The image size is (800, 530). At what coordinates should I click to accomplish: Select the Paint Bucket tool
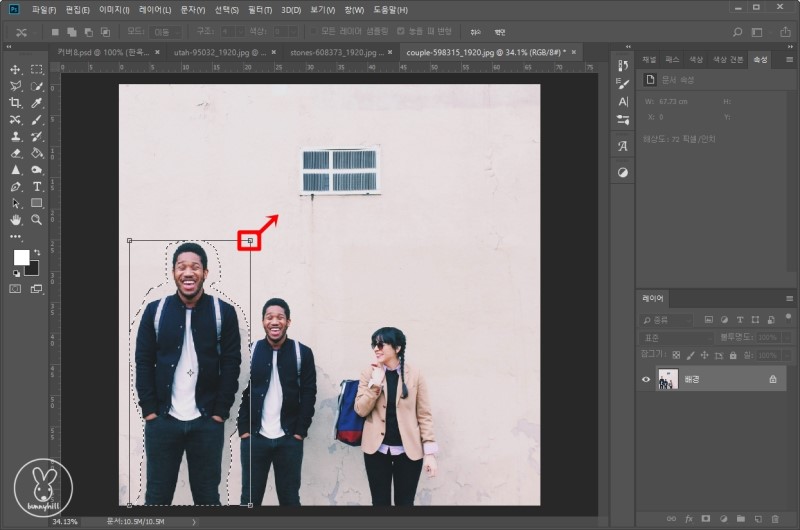37,153
